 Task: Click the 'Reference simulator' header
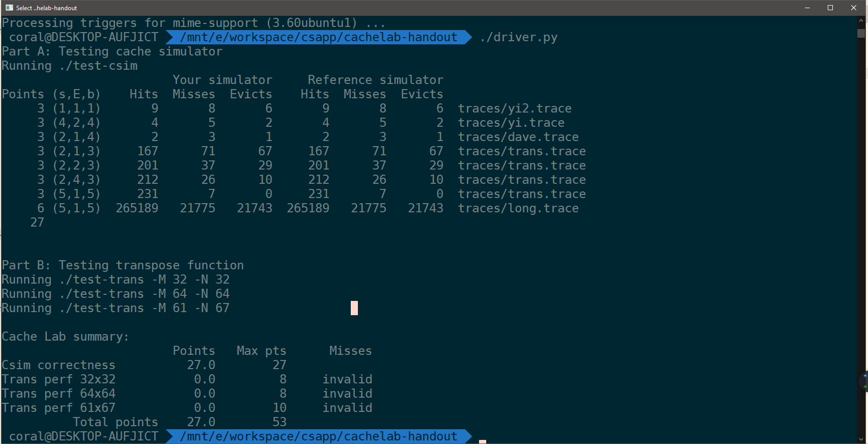pyautogui.click(x=375, y=80)
